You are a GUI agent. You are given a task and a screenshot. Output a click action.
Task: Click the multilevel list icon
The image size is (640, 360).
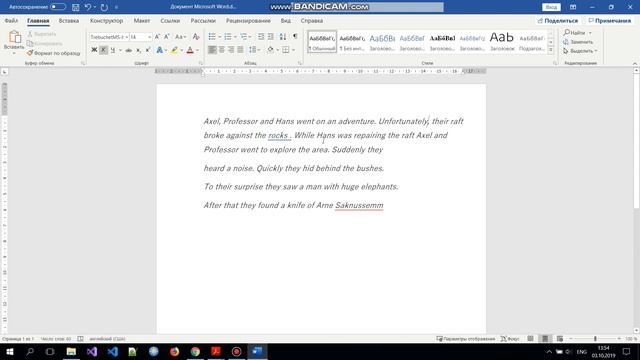pos(244,37)
